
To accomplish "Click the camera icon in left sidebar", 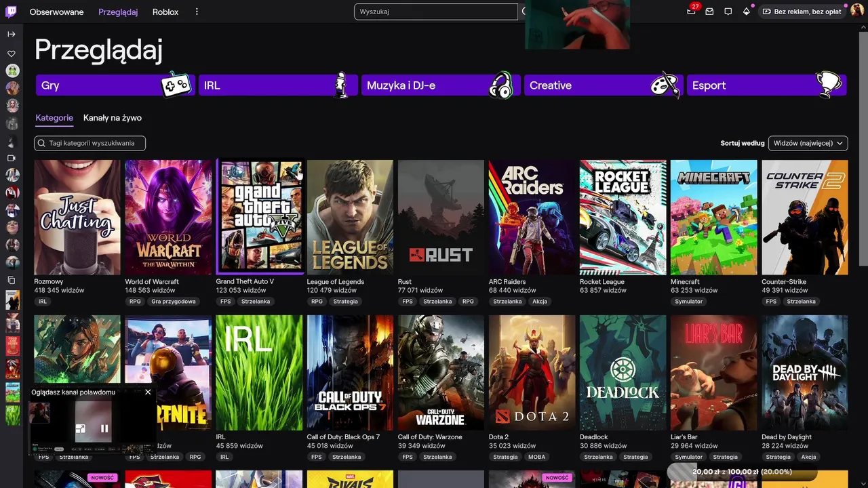I will pyautogui.click(x=12, y=158).
